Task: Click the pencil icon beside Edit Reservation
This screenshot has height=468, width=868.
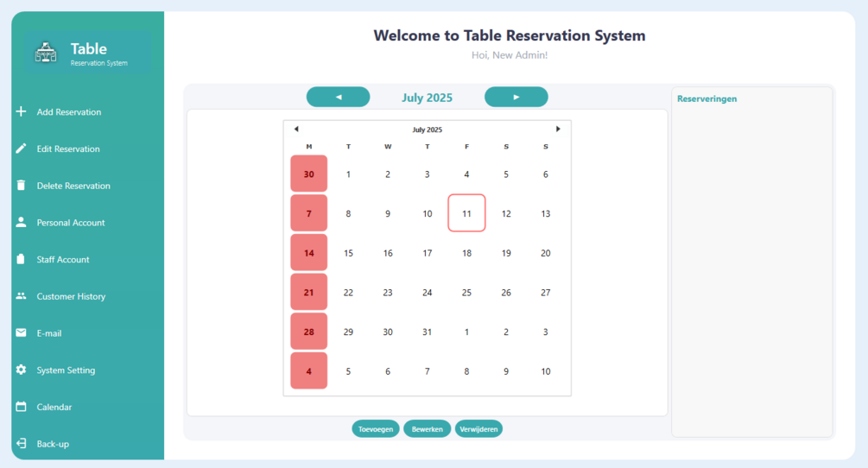Action: click(x=21, y=149)
